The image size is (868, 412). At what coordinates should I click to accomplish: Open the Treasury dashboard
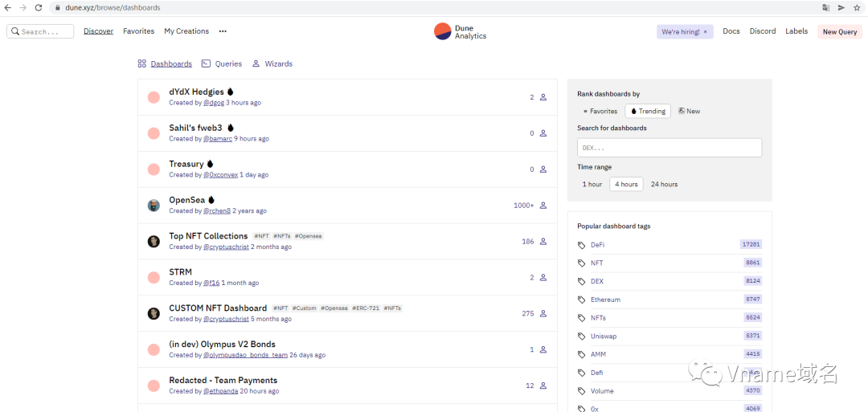coord(186,164)
